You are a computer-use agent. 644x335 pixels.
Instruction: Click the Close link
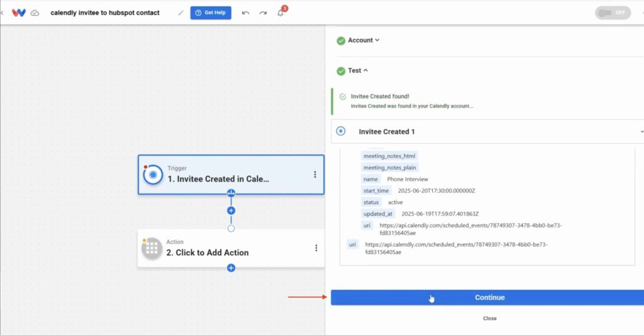[x=489, y=318]
